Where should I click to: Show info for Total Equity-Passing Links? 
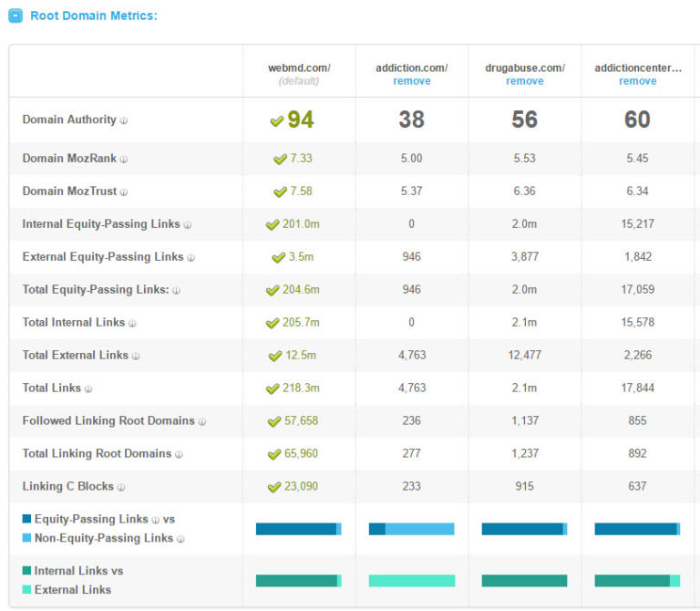tap(176, 291)
